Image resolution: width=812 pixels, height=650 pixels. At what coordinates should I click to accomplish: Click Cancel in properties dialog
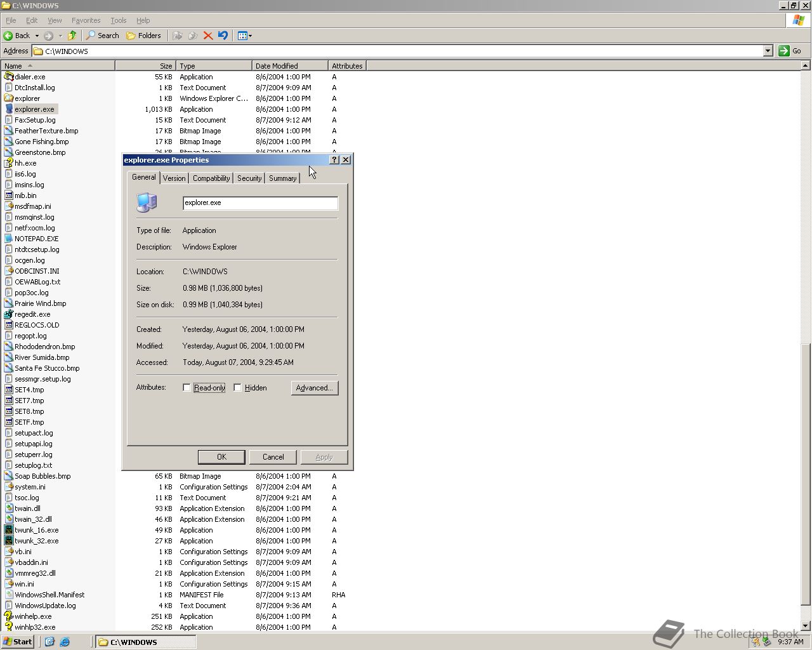point(273,457)
